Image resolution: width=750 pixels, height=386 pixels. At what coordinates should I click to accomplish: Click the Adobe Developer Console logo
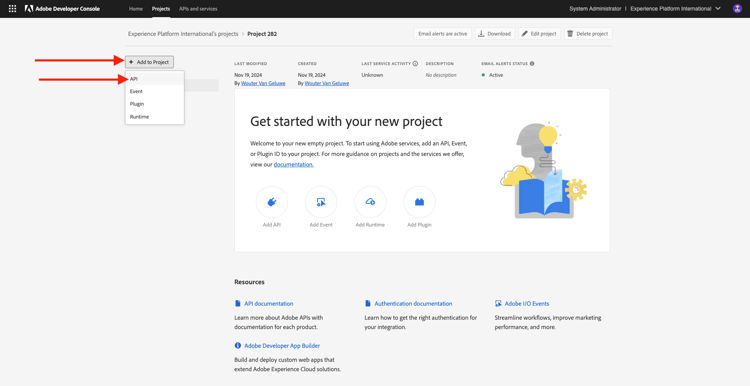(x=62, y=9)
